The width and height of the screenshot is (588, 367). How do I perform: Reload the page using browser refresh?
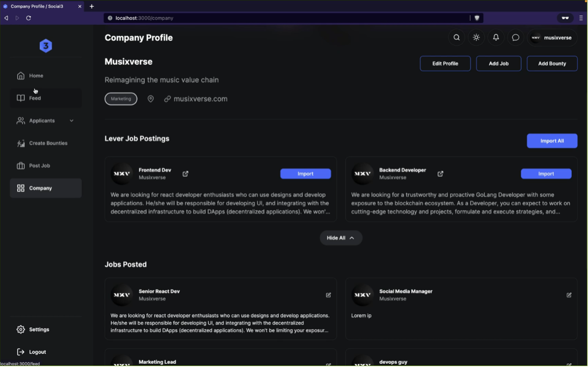(29, 18)
